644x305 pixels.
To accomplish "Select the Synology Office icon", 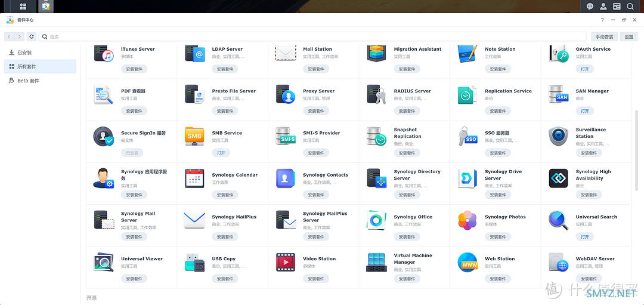I will point(377,220).
